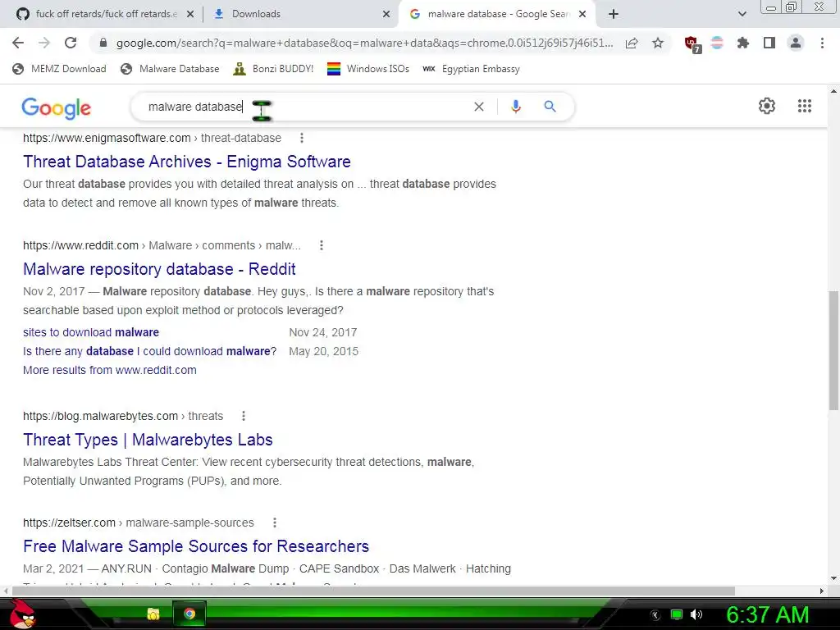Open options for zeltser.com result
The image size is (840, 630).
point(275,523)
